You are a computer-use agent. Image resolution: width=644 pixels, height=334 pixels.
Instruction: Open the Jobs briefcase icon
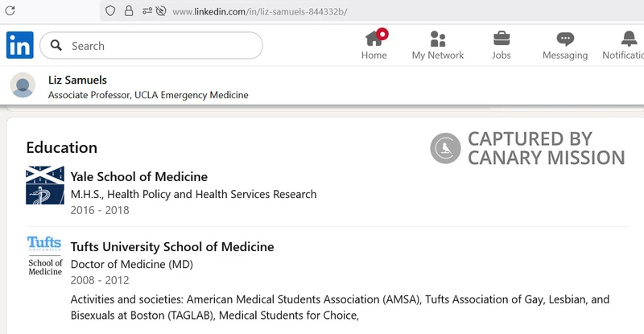502,39
